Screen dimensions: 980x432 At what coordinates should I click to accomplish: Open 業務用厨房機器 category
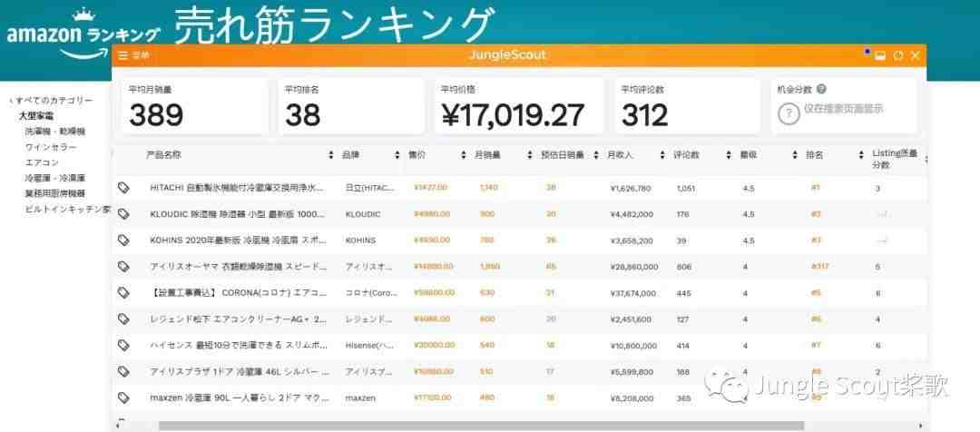55,194
